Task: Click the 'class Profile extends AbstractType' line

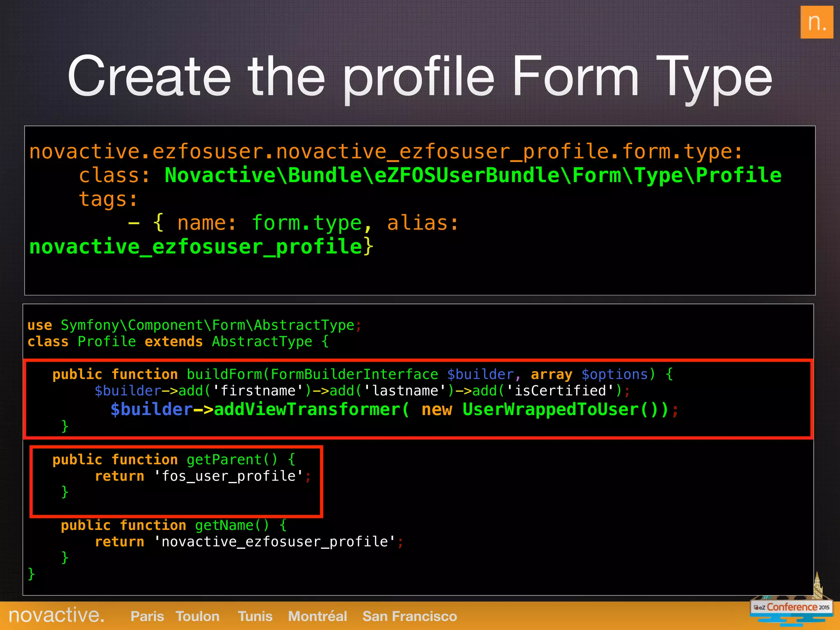Action: 178,341
